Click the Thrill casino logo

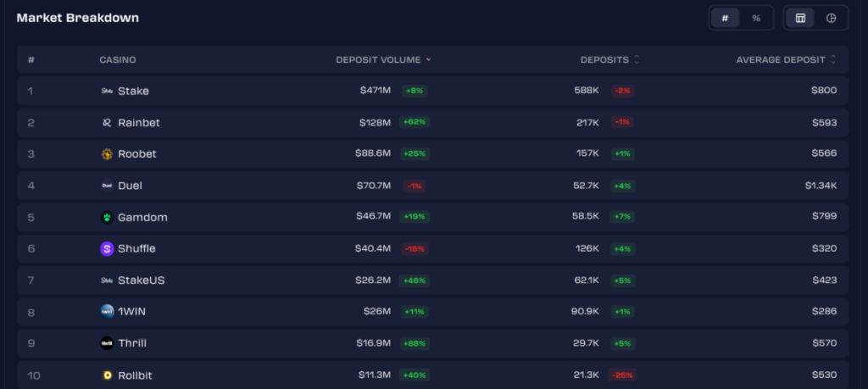107,343
